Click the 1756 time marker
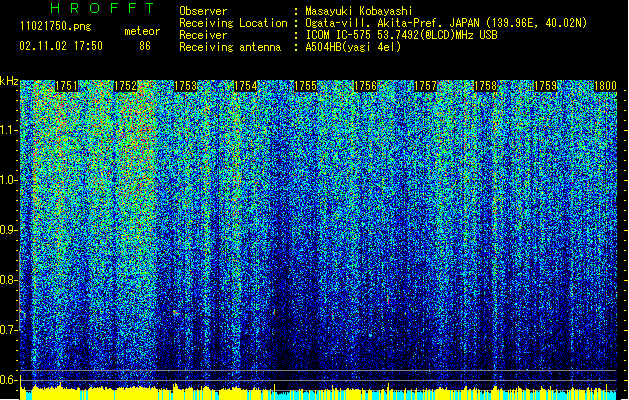This screenshot has width=629, height=400. (365, 86)
